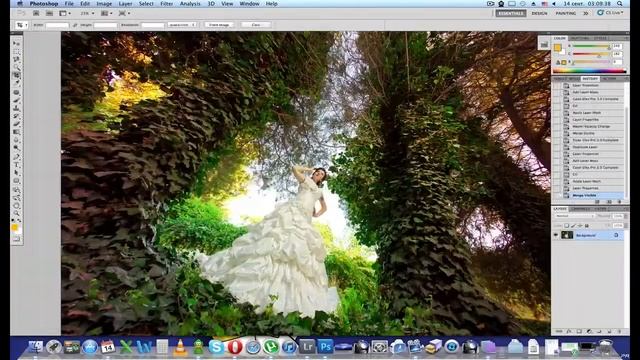Pick a color from the spectrum ramp
Image resolution: width=640 pixels, height=360 pixels.
click(x=590, y=71)
